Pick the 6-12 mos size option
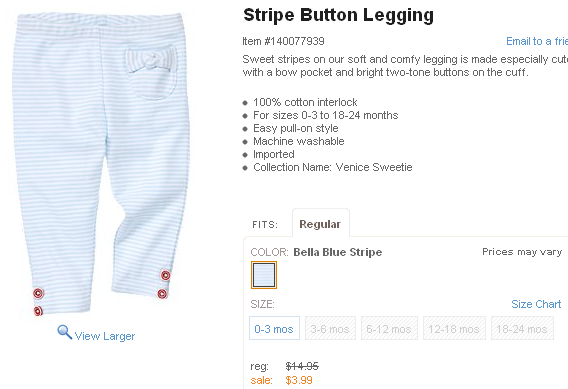Image resolution: width=568 pixels, height=389 pixels. pos(389,328)
